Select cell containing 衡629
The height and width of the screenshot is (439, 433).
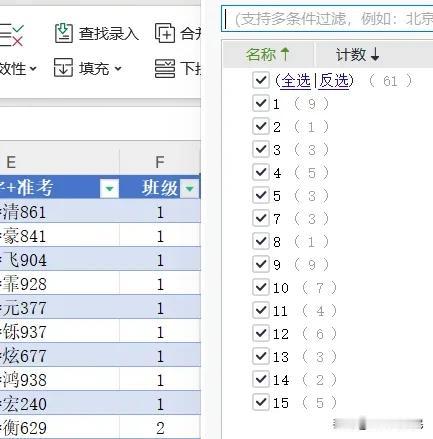click(60, 427)
